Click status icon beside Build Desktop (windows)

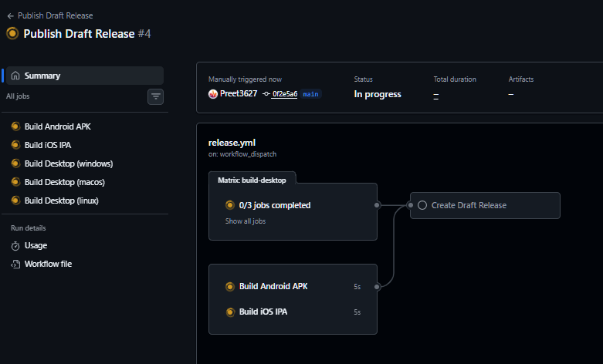point(15,163)
